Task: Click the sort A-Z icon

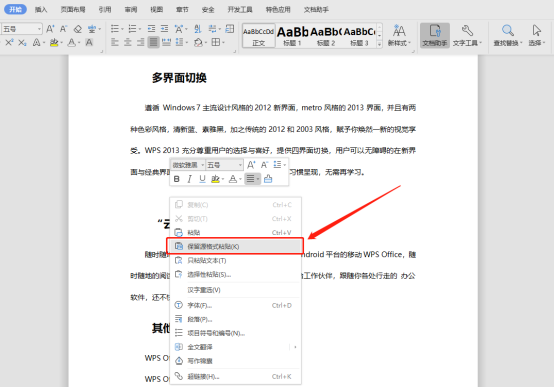Action: click(x=198, y=29)
